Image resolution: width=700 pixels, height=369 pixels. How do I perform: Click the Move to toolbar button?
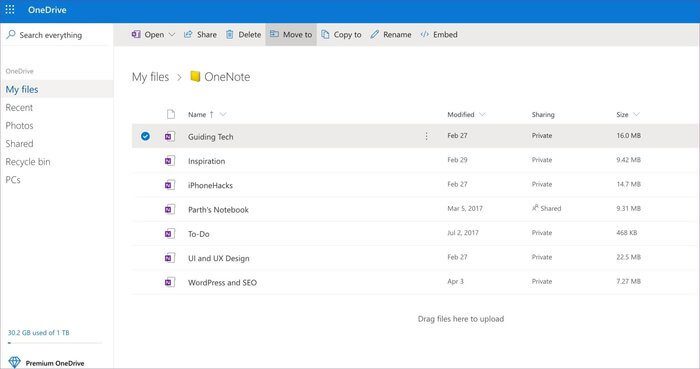291,34
